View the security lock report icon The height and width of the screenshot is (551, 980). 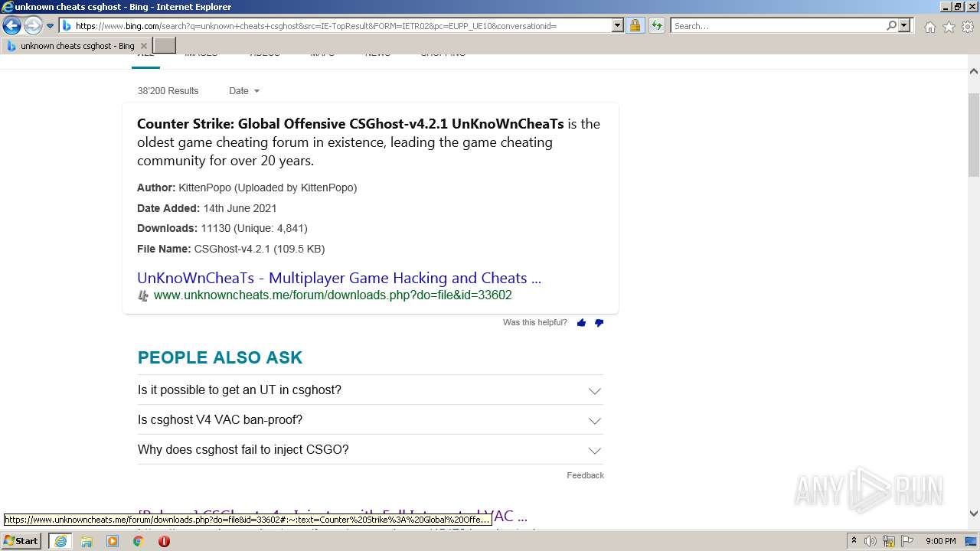pyautogui.click(x=635, y=26)
